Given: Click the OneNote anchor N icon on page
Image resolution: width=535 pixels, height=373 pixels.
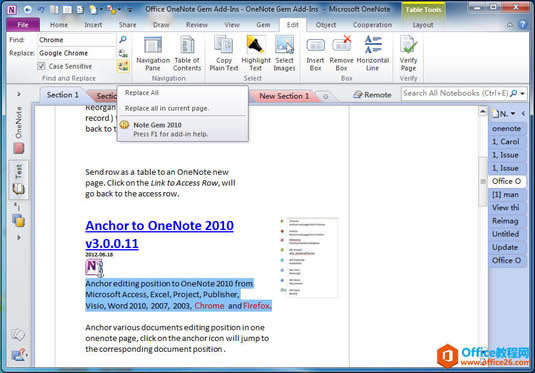Looking at the screenshot, I should (x=94, y=267).
